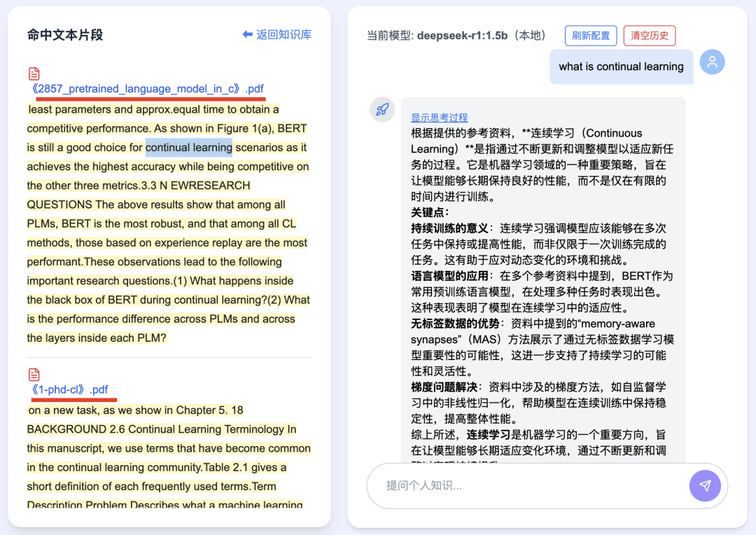Click the 'what is continual learning' message bubble
This screenshot has height=535, width=756.
click(x=621, y=67)
